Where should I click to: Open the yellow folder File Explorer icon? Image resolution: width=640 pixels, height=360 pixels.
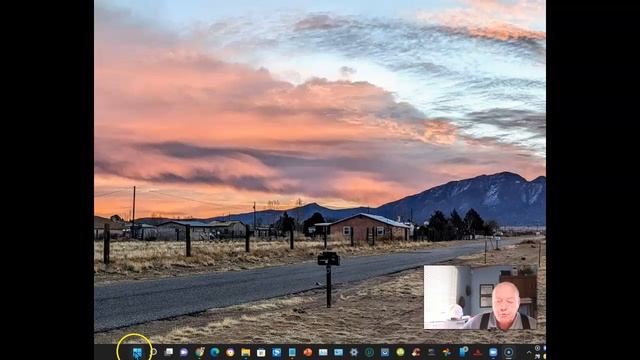click(246, 352)
